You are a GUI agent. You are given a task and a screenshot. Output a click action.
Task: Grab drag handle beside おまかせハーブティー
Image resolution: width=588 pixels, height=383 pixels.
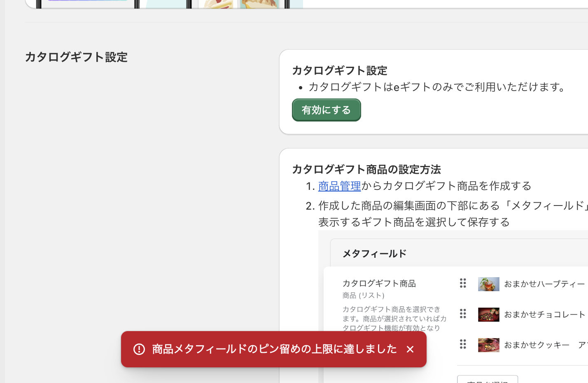(x=463, y=283)
